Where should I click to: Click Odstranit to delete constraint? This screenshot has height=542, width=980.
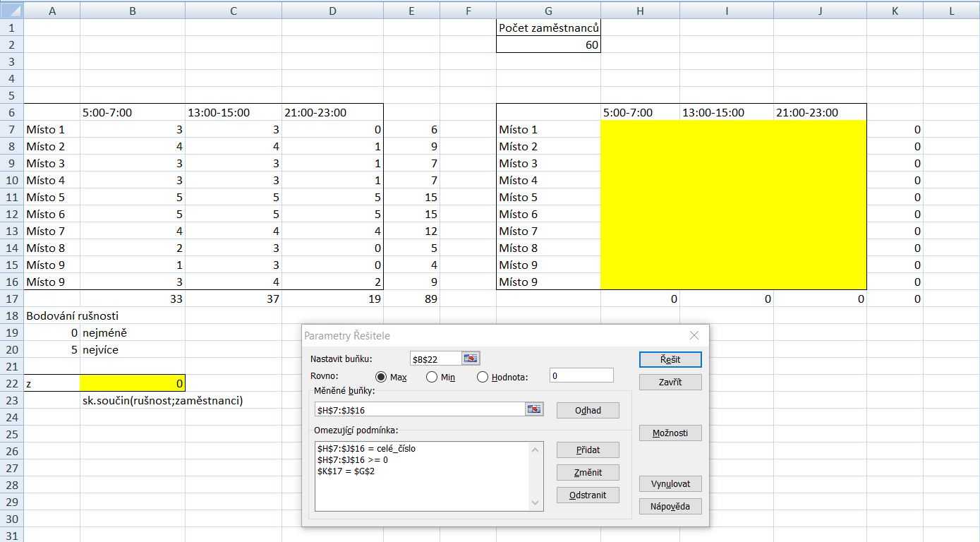point(588,495)
